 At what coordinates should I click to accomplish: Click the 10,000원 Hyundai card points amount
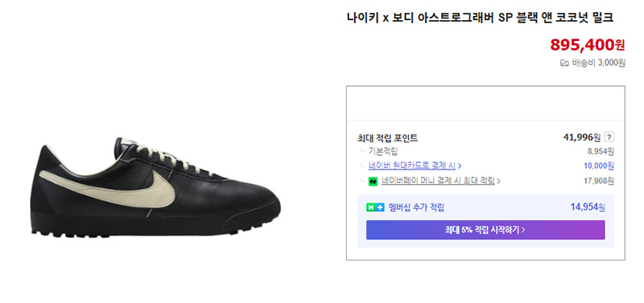(x=598, y=166)
